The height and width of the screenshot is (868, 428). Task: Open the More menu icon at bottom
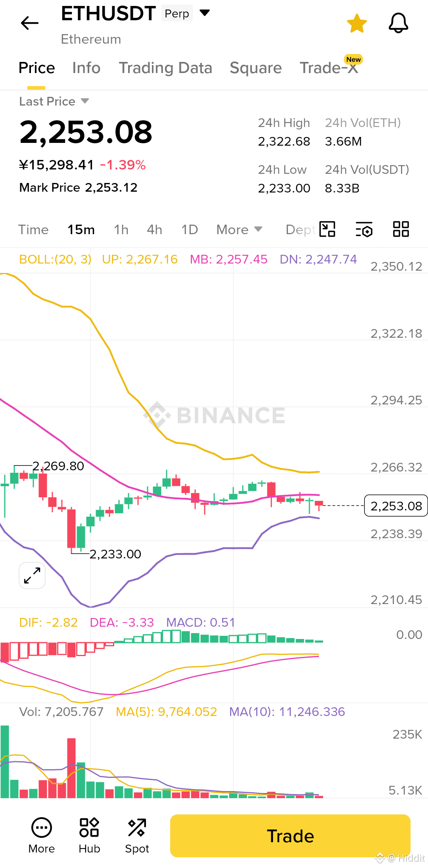(x=42, y=835)
